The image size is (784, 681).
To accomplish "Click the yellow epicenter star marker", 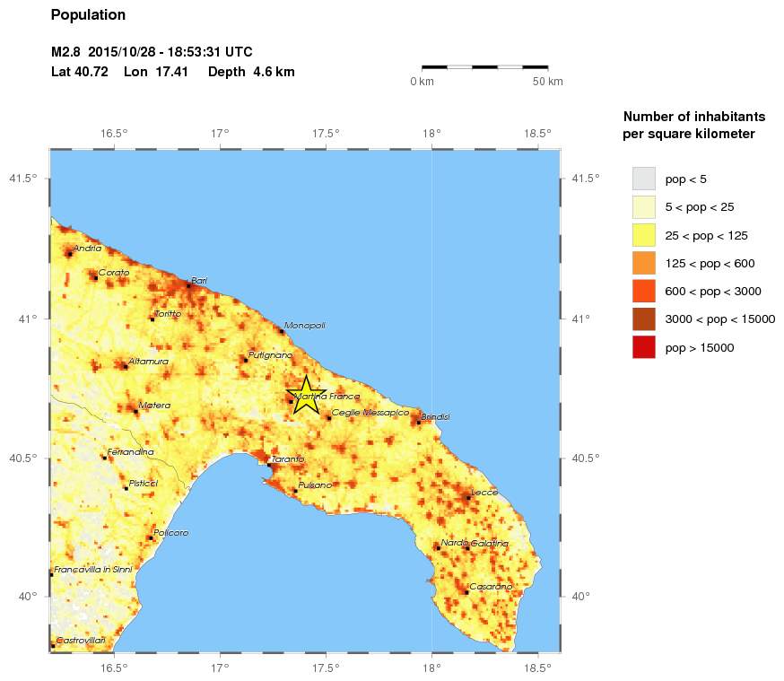I will pyautogui.click(x=307, y=396).
